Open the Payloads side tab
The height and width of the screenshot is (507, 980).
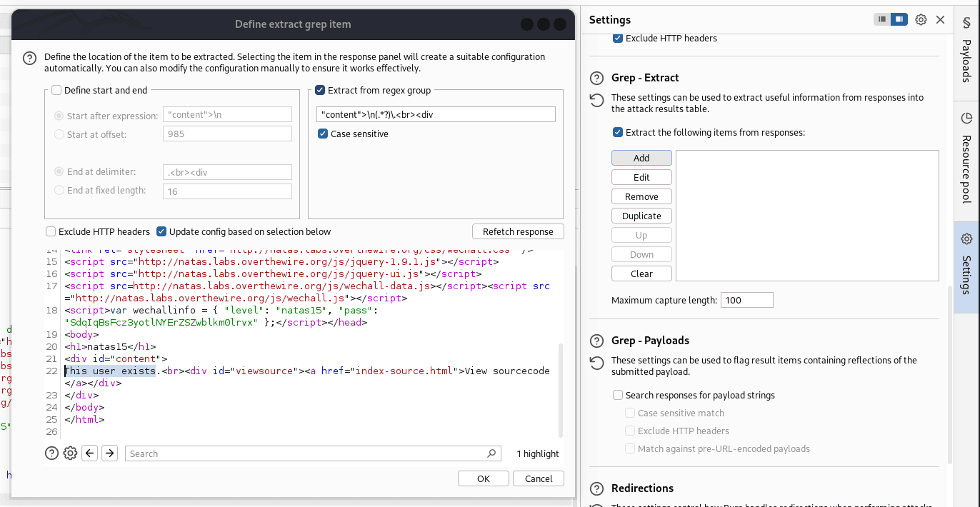(966, 51)
